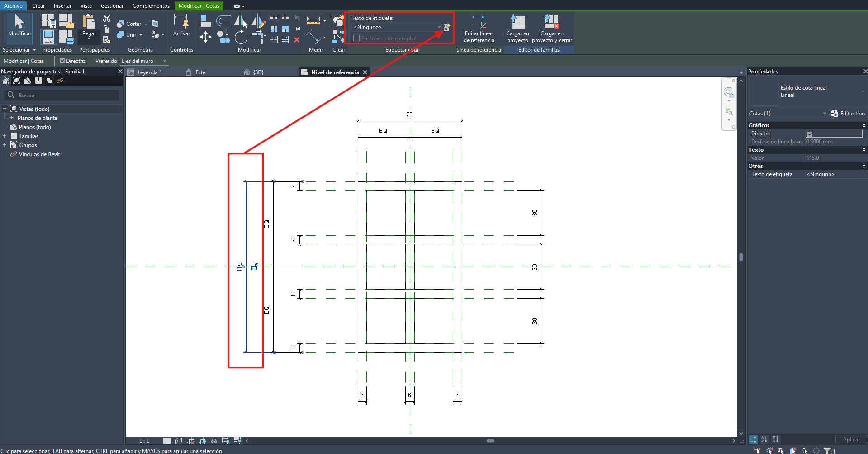Click the Create parameter icon
The width and height of the screenshot is (868, 454).
click(446, 28)
